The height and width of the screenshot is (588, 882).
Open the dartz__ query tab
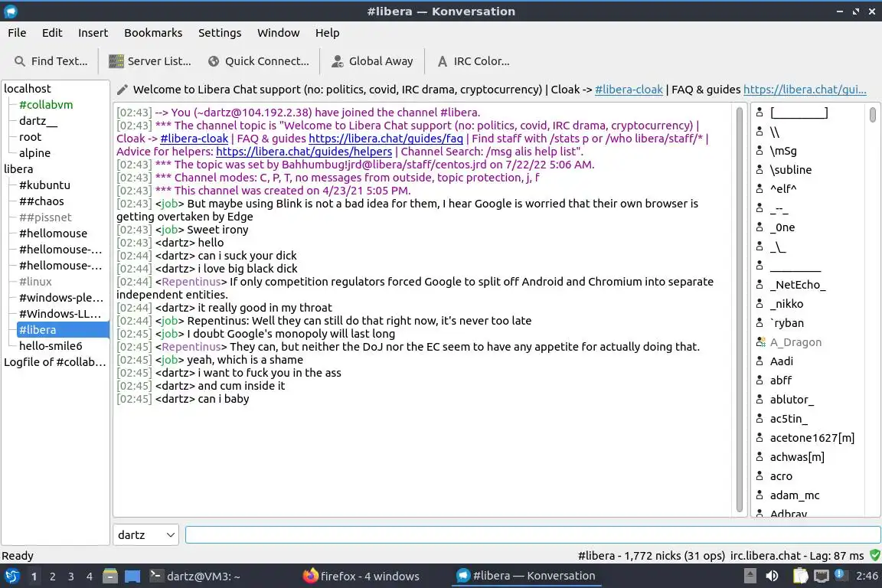click(38, 121)
